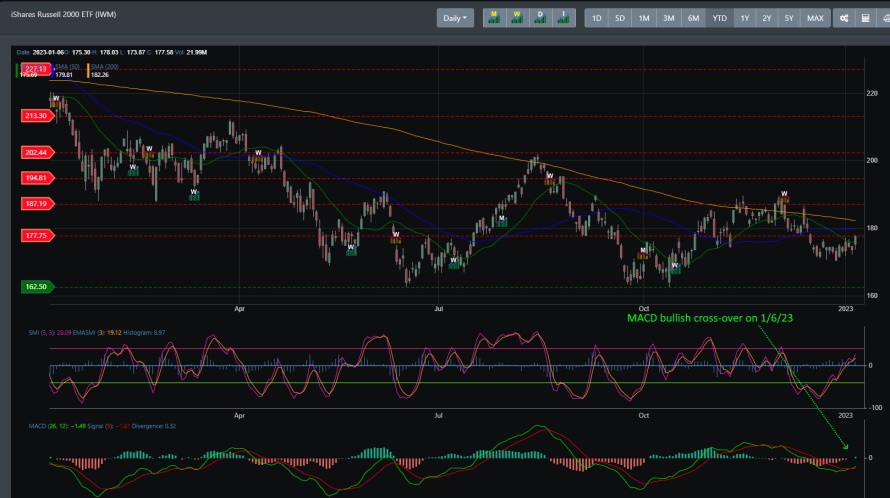Click the 220 price axis label
The width and height of the screenshot is (890, 498).
pos(872,93)
